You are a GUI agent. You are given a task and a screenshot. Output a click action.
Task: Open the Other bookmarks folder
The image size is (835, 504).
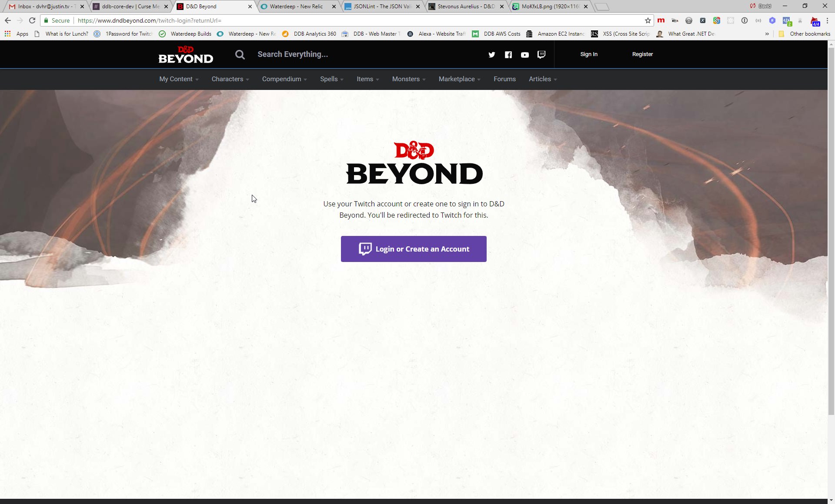point(804,34)
